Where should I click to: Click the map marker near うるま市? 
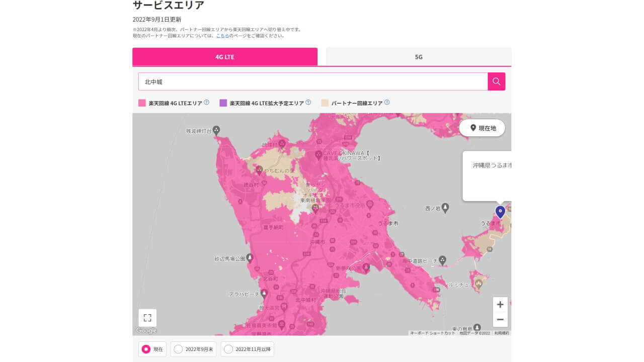(x=500, y=212)
